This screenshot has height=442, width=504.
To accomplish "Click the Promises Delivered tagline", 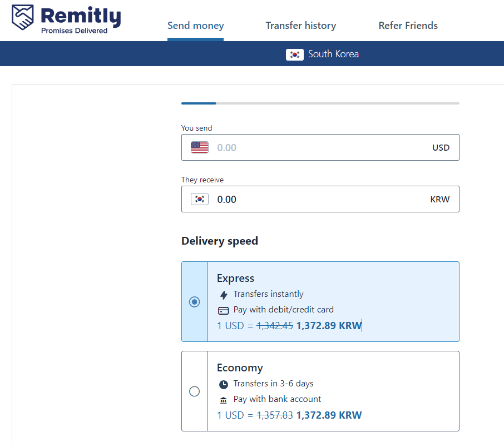I will [x=74, y=31].
